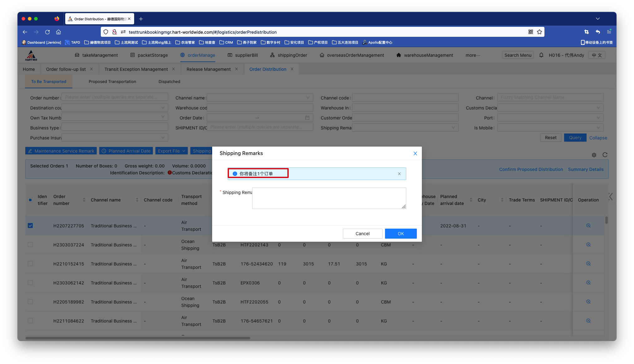Viewport: 634px width, 364px height.
Task: Toggle the select-all checkbox in the table header
Action: point(30,200)
